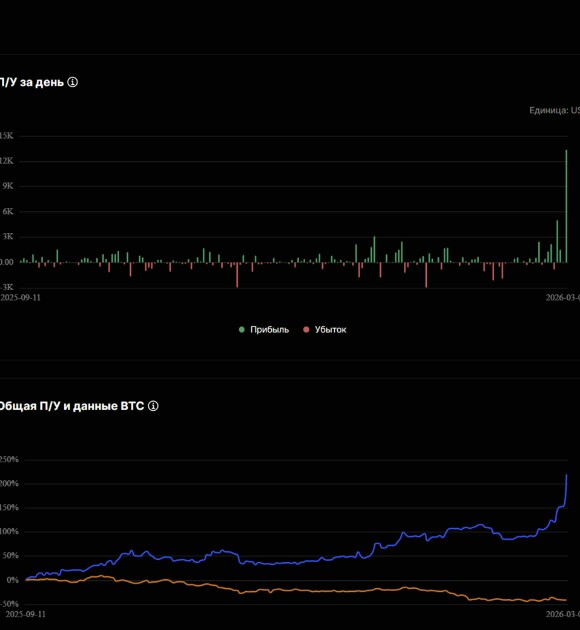Select the green bar reaching about 5K
This screenshot has height=630, width=580.
pos(557,241)
